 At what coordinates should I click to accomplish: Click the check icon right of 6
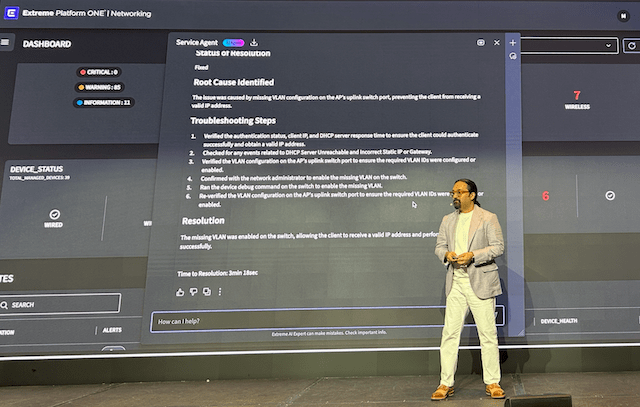[x=610, y=196]
